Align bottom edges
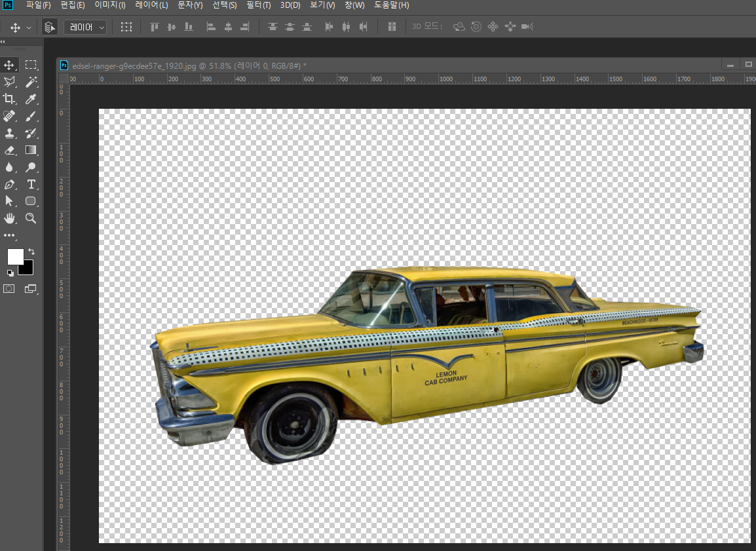756x551 pixels. tap(189, 27)
